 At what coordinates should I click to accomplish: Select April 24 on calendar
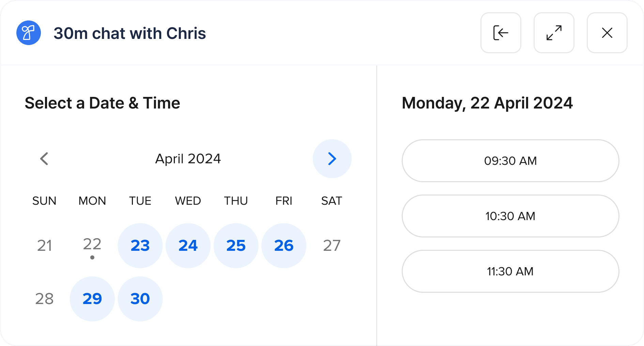tap(188, 246)
